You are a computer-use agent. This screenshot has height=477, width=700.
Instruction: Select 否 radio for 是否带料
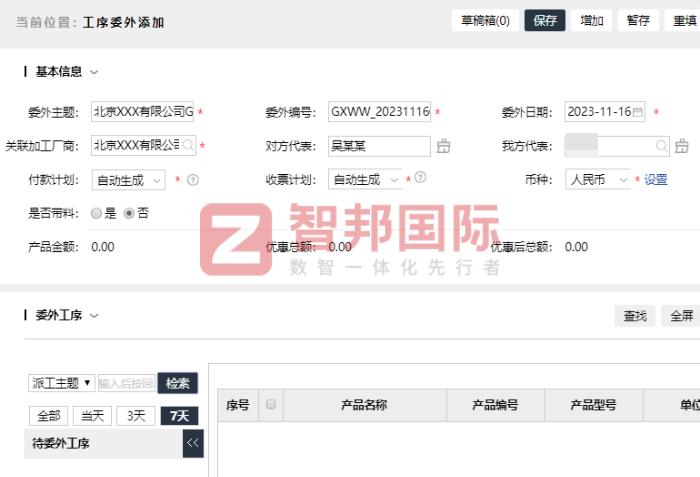[128, 213]
